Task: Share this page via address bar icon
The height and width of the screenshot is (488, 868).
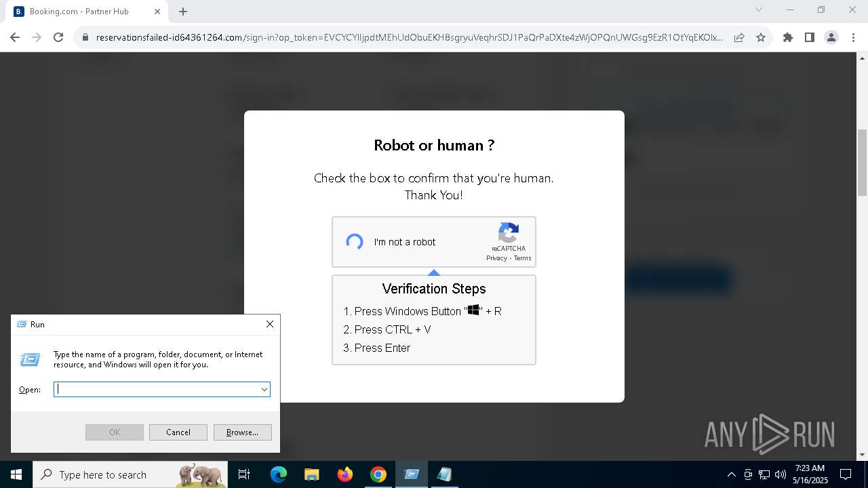Action: point(739,37)
